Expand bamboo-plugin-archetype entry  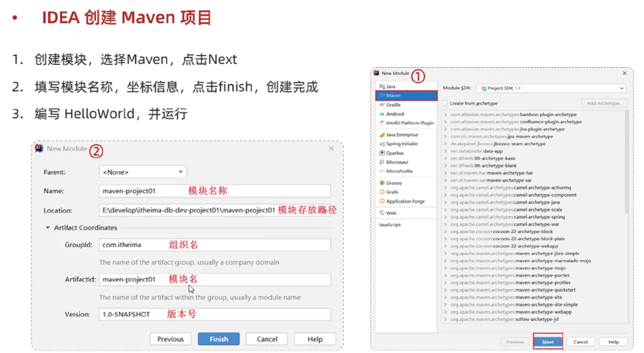click(x=446, y=115)
